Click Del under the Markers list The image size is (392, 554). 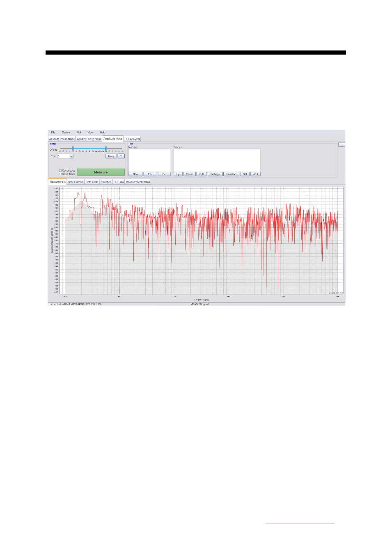[164, 174]
